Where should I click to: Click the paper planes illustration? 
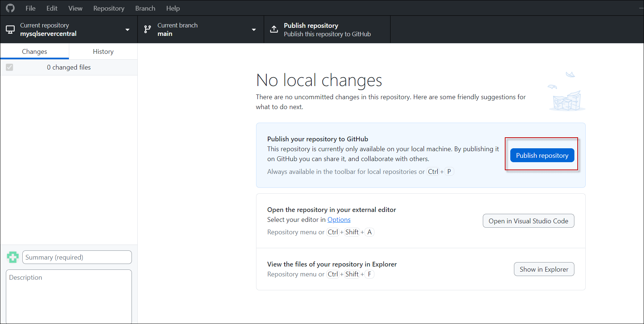[x=567, y=92]
